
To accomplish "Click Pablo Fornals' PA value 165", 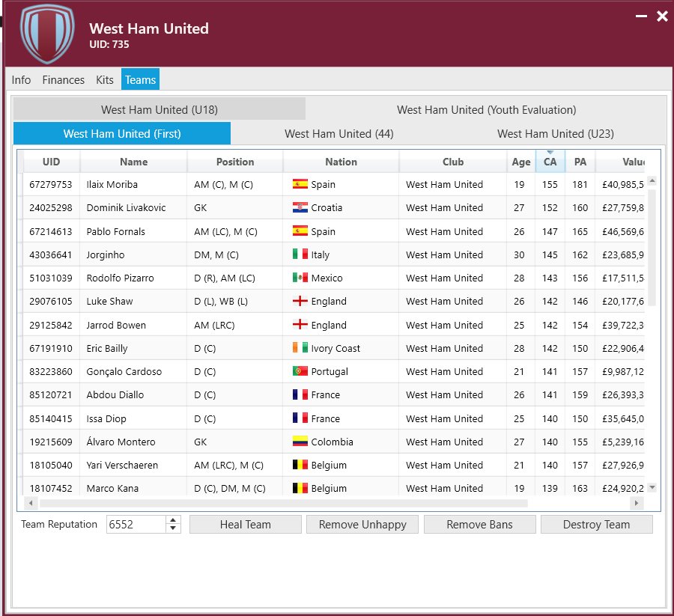I will [x=580, y=231].
